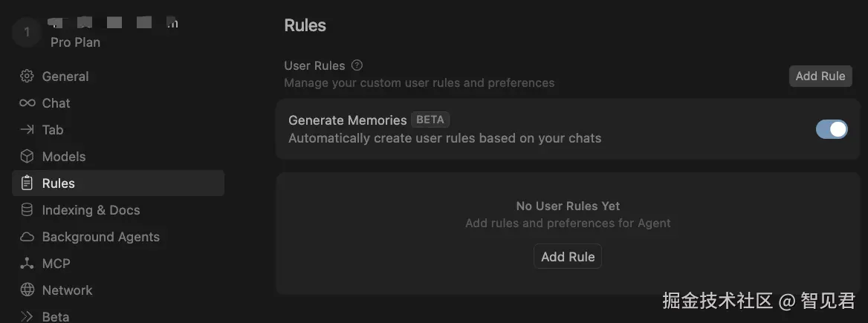Click the General gear icon

pyautogui.click(x=27, y=76)
